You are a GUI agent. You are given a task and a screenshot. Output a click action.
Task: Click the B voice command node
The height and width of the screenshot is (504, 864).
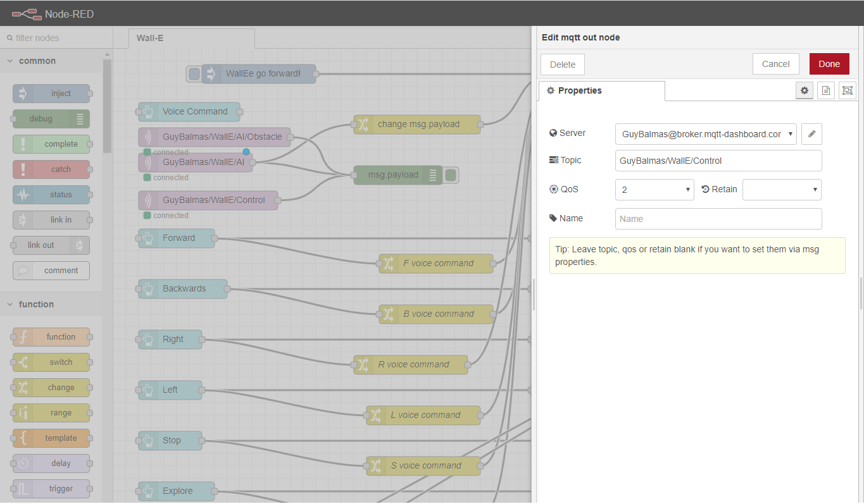[436, 314]
